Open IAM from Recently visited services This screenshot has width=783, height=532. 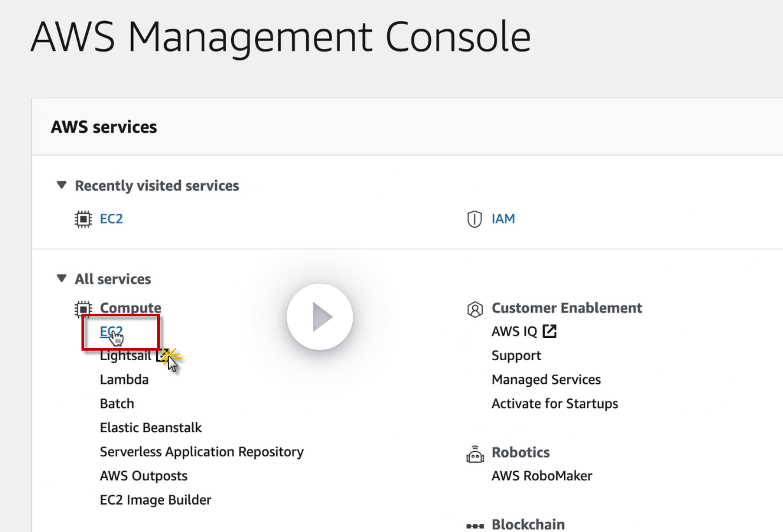503,219
